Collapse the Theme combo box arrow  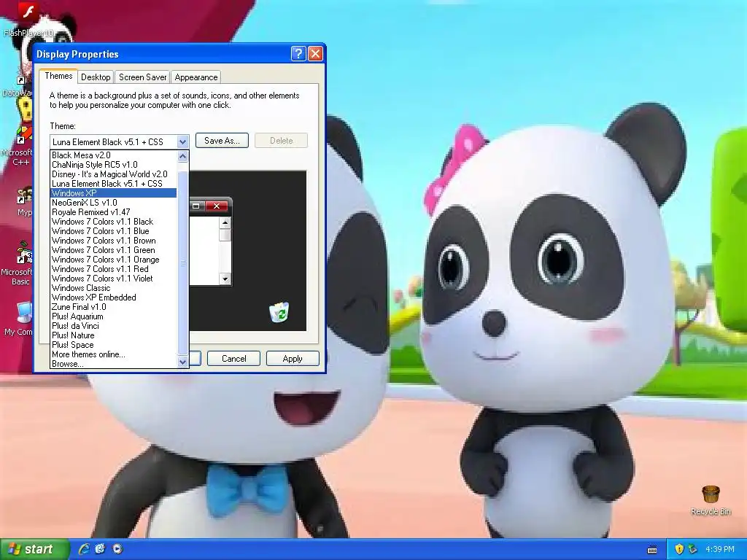click(182, 142)
